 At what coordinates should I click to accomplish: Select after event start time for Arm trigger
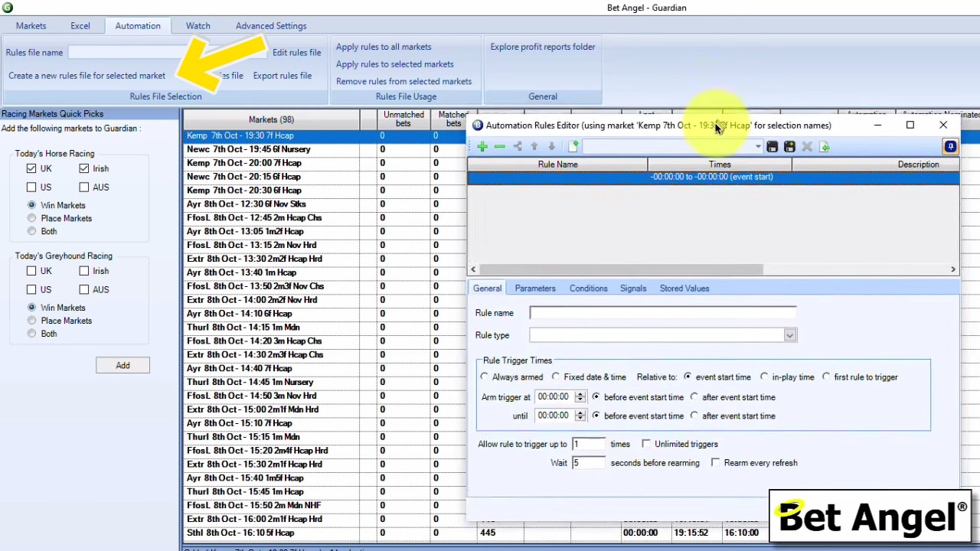click(694, 397)
